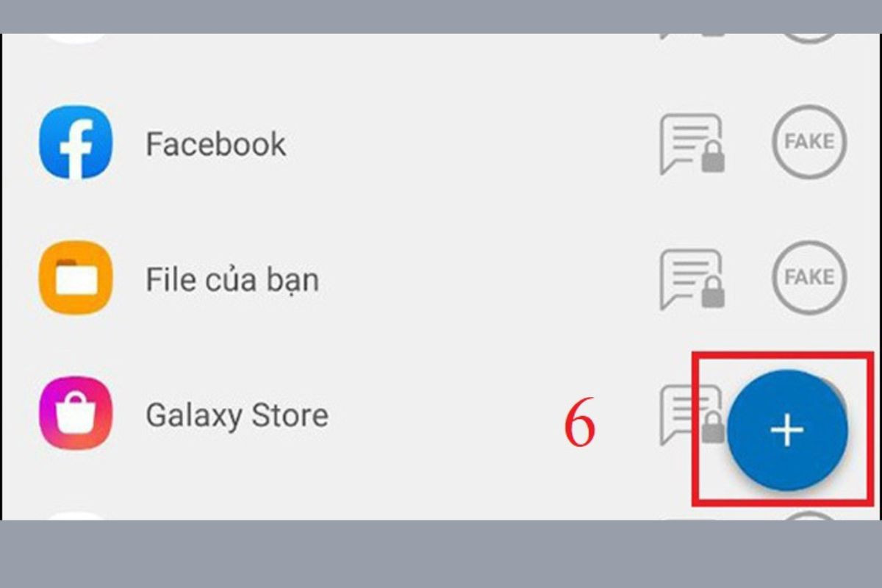Screen dimensions: 882x588
Task: Click empty space in File của bạn row
Action: (x=485, y=279)
